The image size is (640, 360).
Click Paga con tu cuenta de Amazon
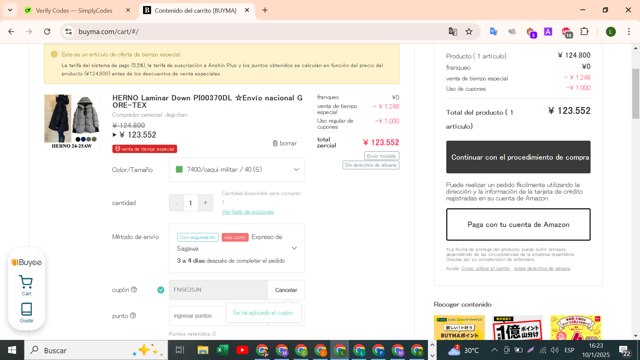tap(518, 224)
